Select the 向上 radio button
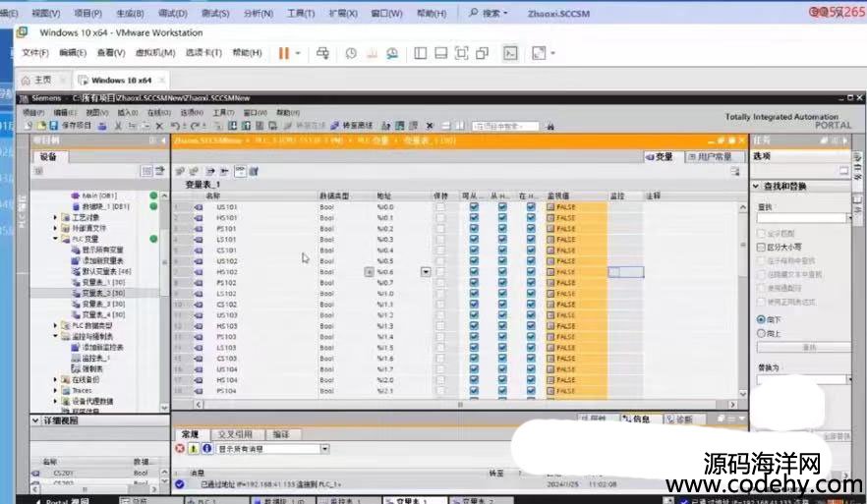867x504 pixels. point(761,333)
